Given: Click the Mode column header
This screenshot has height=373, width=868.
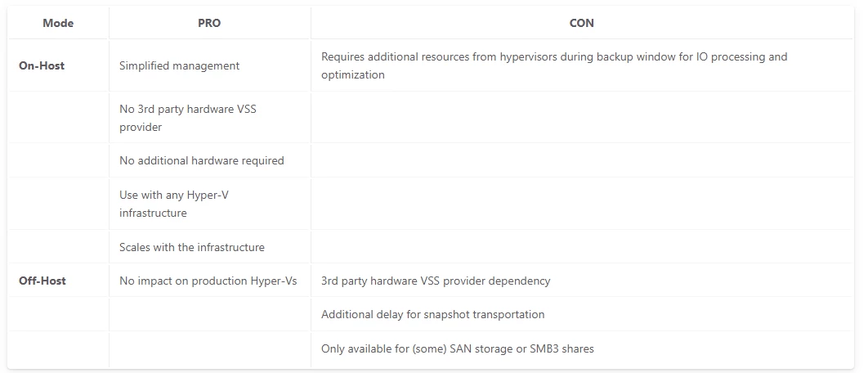Looking at the screenshot, I should click(x=58, y=23).
